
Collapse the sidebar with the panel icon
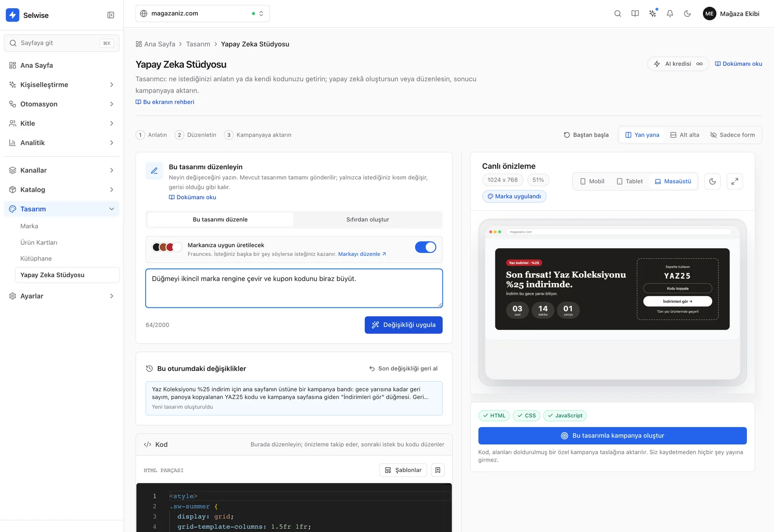111,15
